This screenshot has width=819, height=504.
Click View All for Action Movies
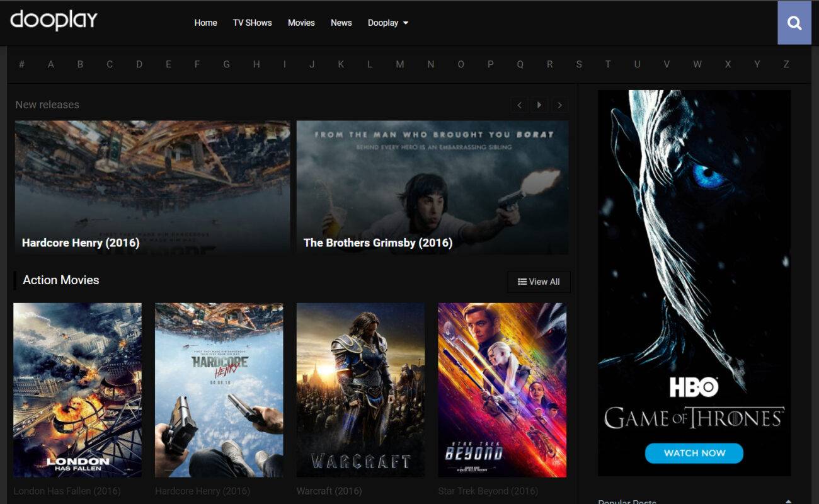(539, 282)
